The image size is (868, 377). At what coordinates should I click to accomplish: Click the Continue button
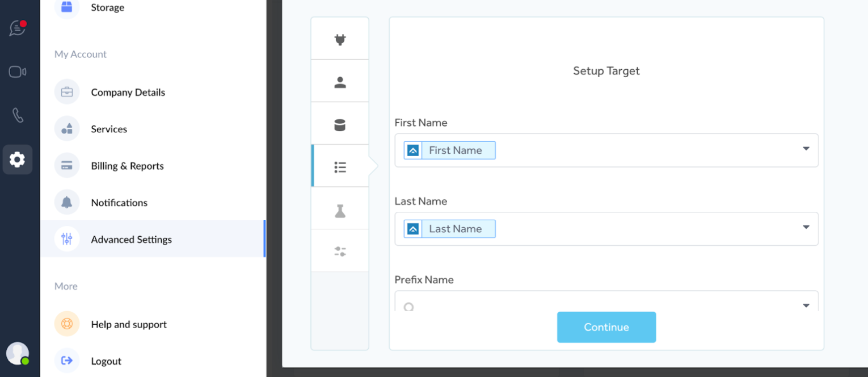pyautogui.click(x=606, y=327)
